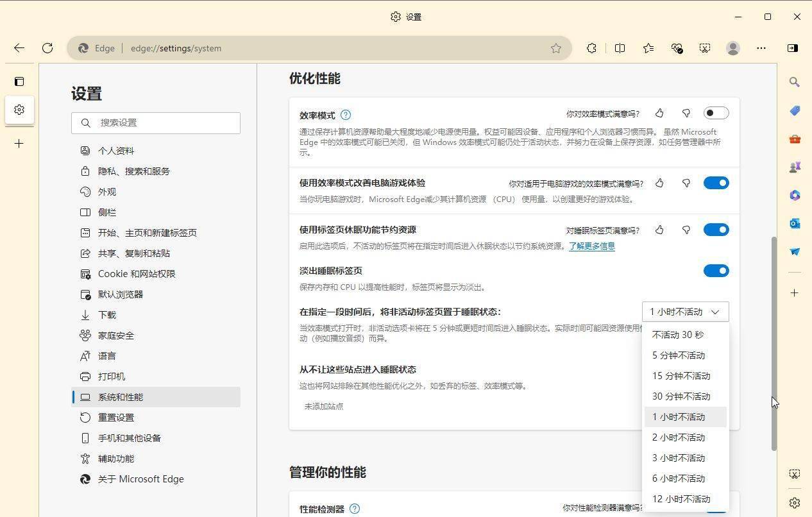
Task: Choose 2 小时不活动 option
Action: pos(685,437)
